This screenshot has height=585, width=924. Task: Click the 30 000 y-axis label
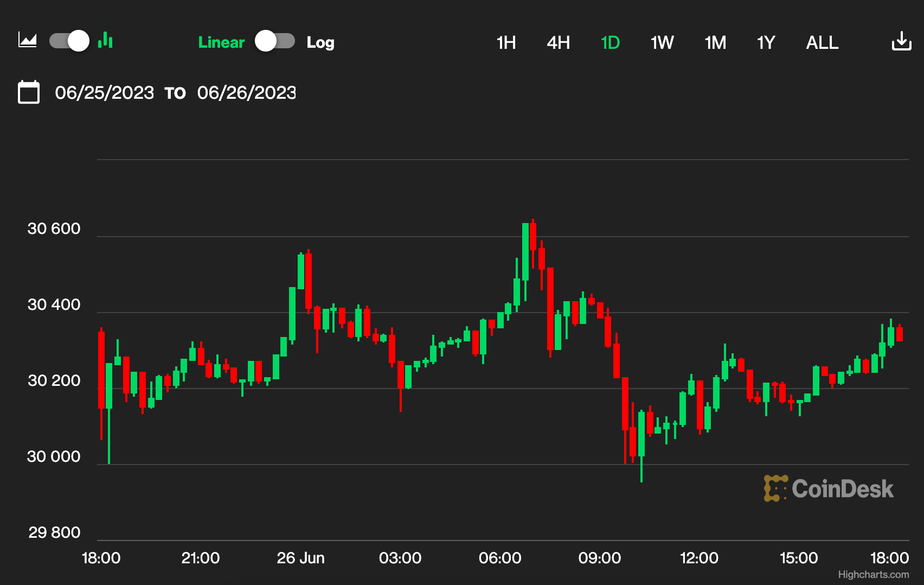54,456
